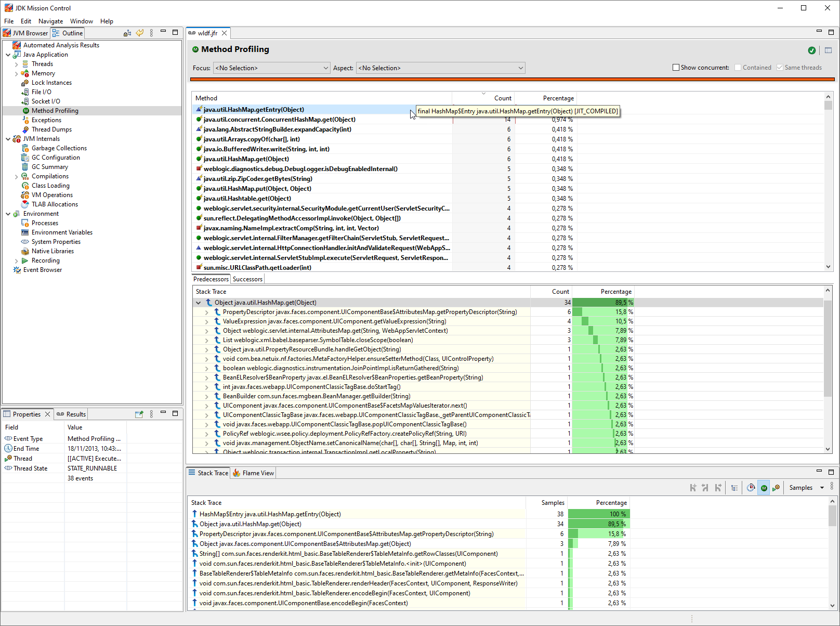Switch to the Results tab

[71, 414]
